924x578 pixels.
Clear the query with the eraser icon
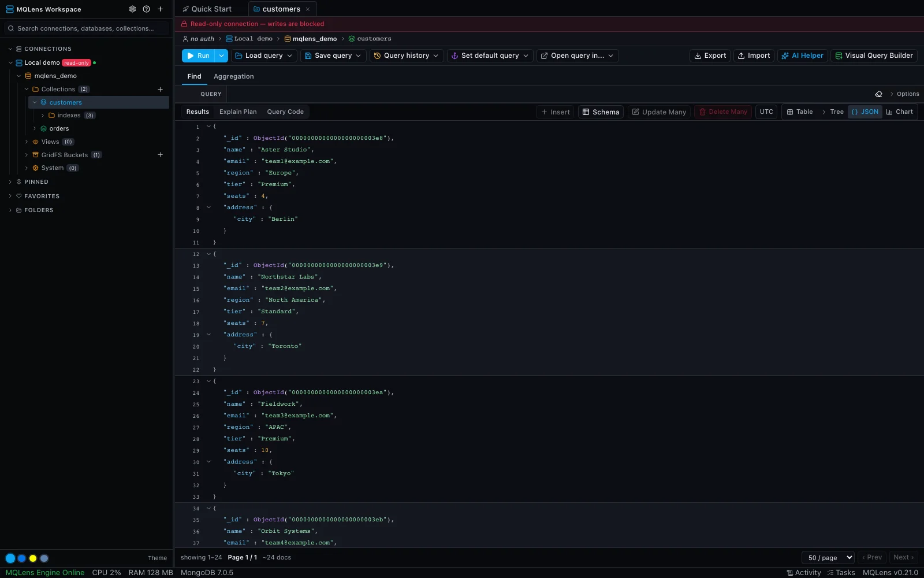point(878,94)
